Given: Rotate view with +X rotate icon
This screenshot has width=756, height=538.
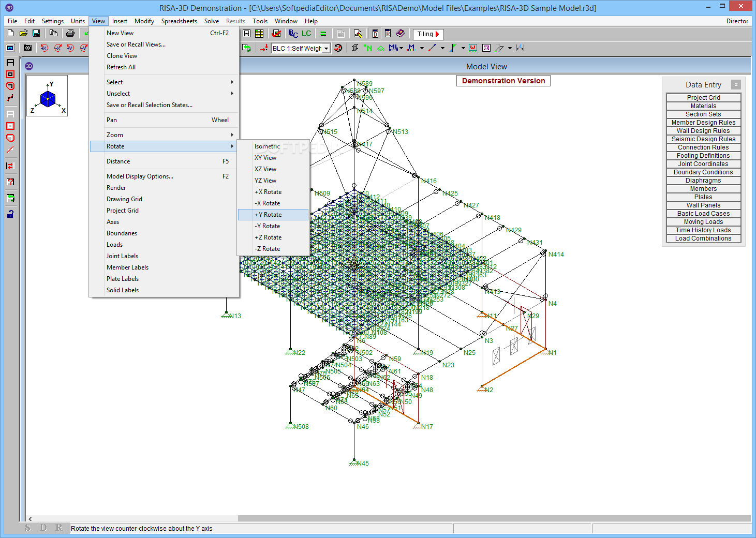Looking at the screenshot, I should pos(45,48).
